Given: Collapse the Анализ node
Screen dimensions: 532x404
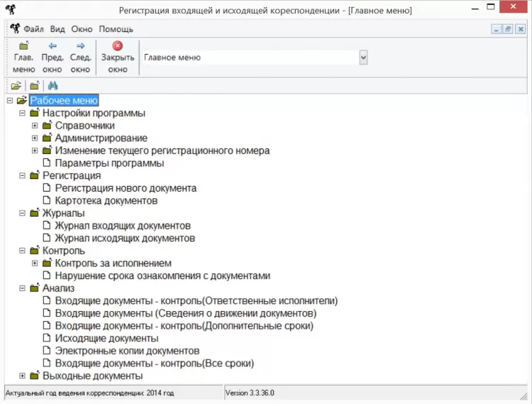Looking at the screenshot, I should click(23, 288).
